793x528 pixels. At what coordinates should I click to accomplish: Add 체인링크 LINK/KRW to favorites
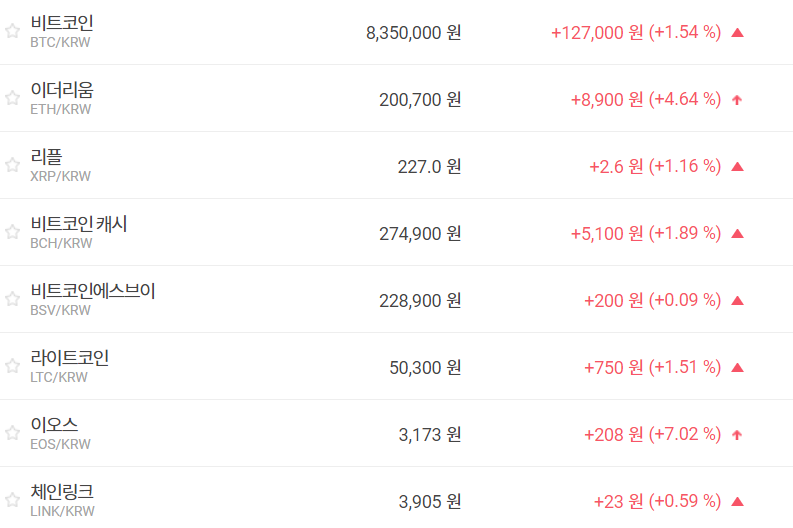pyautogui.click(x=12, y=500)
